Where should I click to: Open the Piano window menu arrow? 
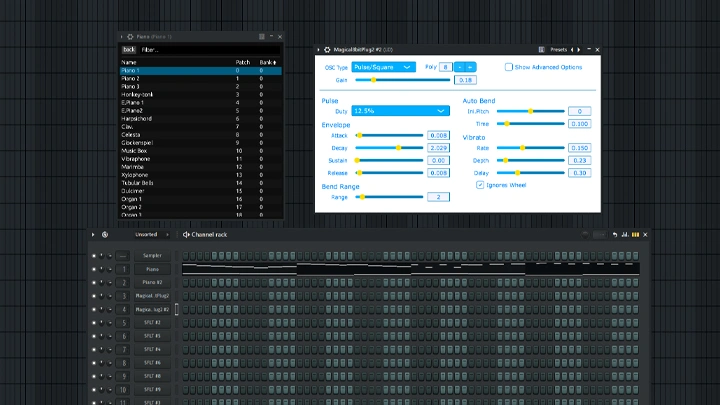(x=122, y=37)
